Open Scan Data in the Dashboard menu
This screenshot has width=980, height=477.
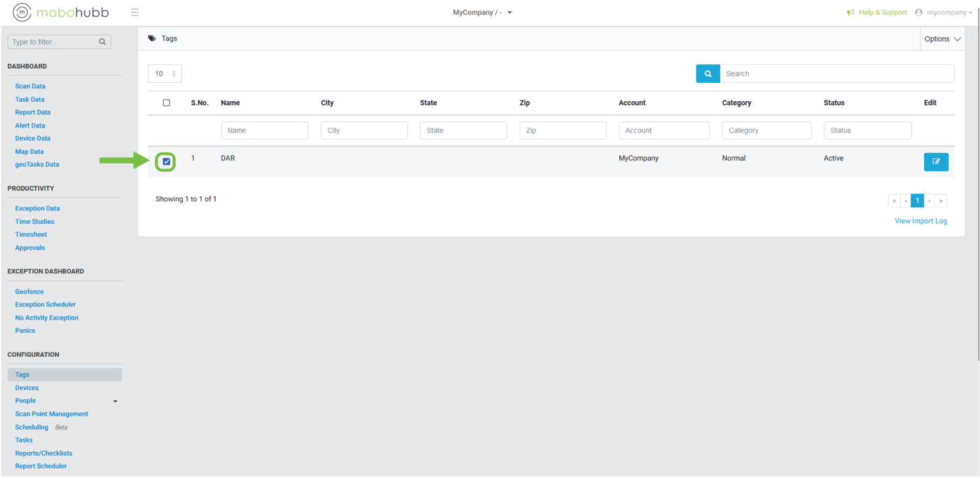pyautogui.click(x=30, y=86)
